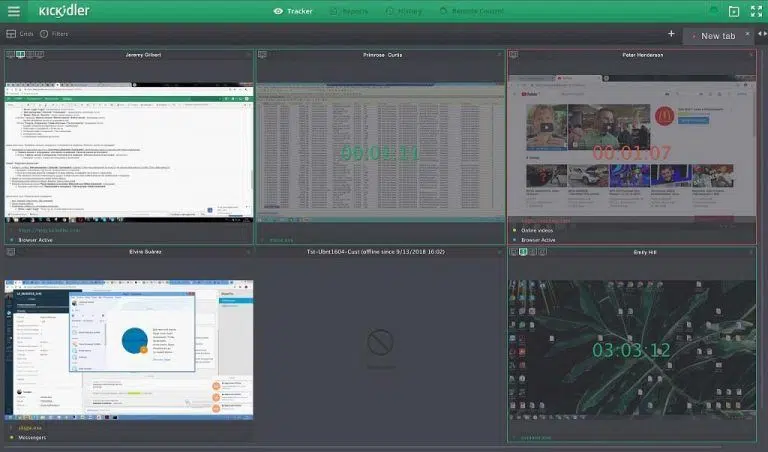Open the Filters panel
The width and height of the screenshot is (768, 452).
click(x=53, y=33)
